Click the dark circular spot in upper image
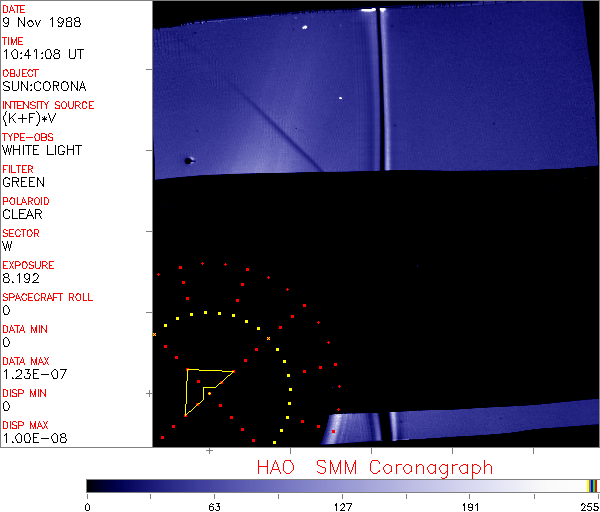 point(187,160)
